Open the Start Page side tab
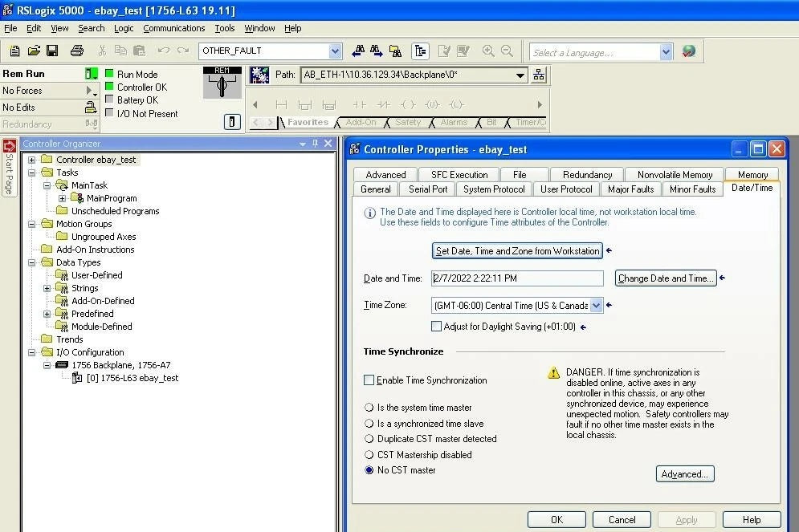This screenshot has height=532, width=799. pos(9,168)
